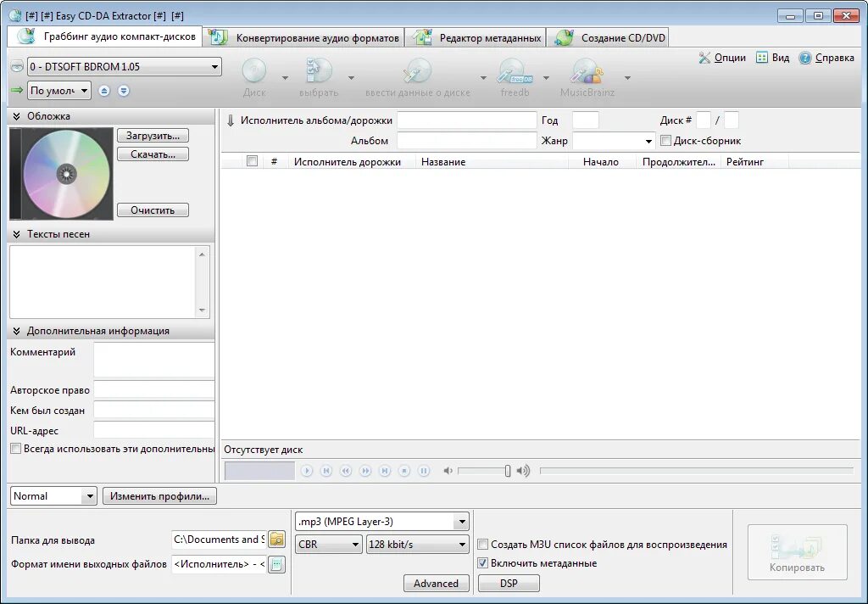Click the Альбом input field
This screenshot has width=868, height=604.
[467, 141]
